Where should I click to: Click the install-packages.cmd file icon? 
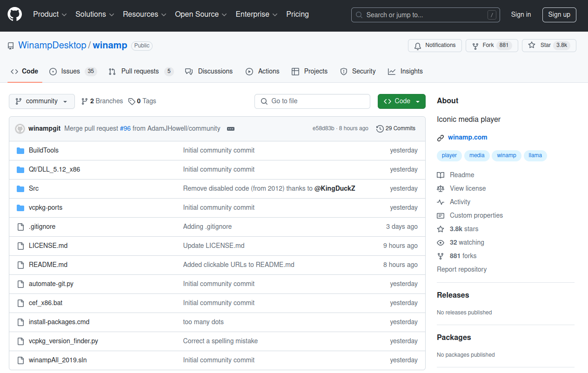(x=20, y=322)
